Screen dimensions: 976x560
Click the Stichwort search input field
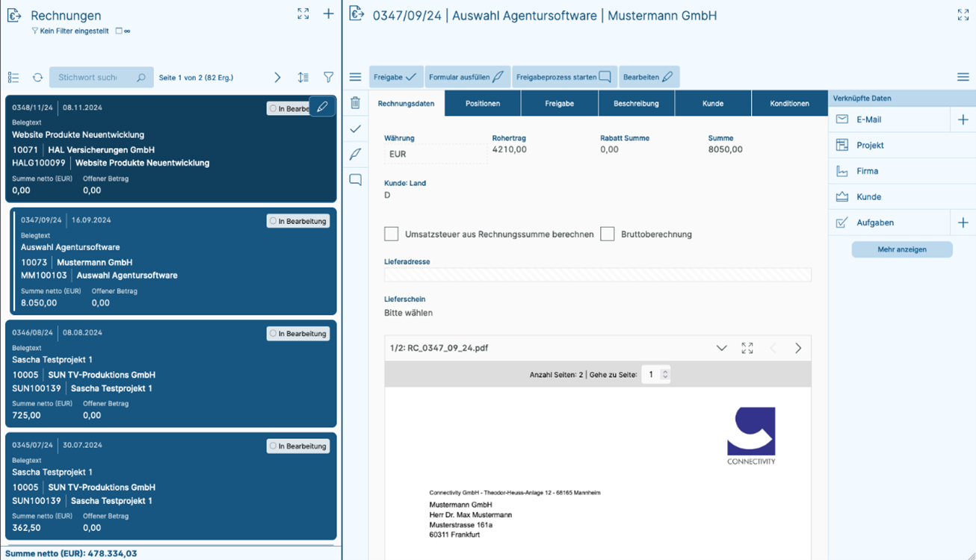click(90, 77)
